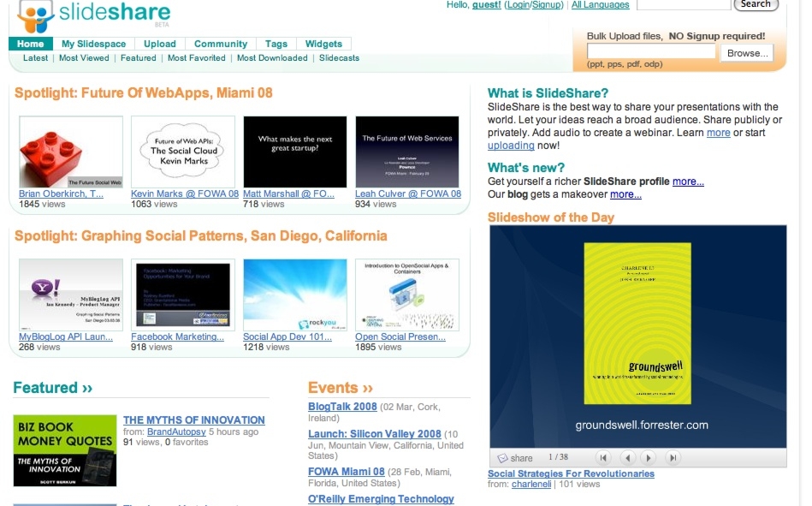The height and width of the screenshot is (506, 812).
Task: Click 'more' link in What is SlideShare
Action: pyautogui.click(x=718, y=133)
